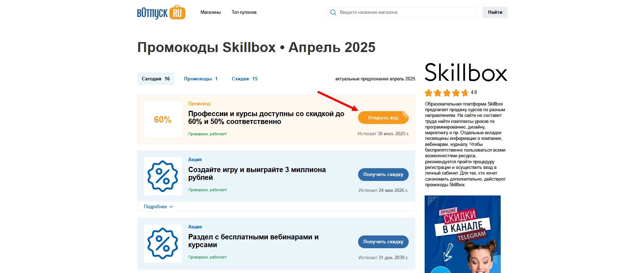This screenshot has width=644, height=273.
Task: Click the Найти search button
Action: (495, 12)
